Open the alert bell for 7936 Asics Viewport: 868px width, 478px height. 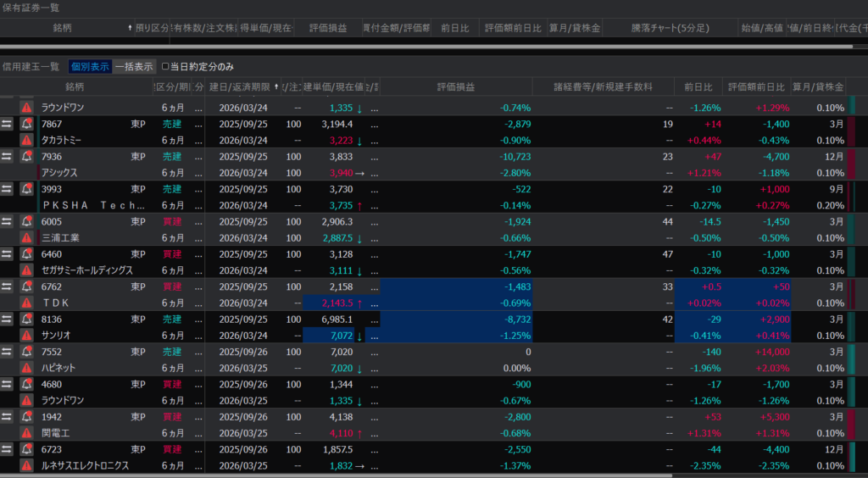pyautogui.click(x=26, y=156)
